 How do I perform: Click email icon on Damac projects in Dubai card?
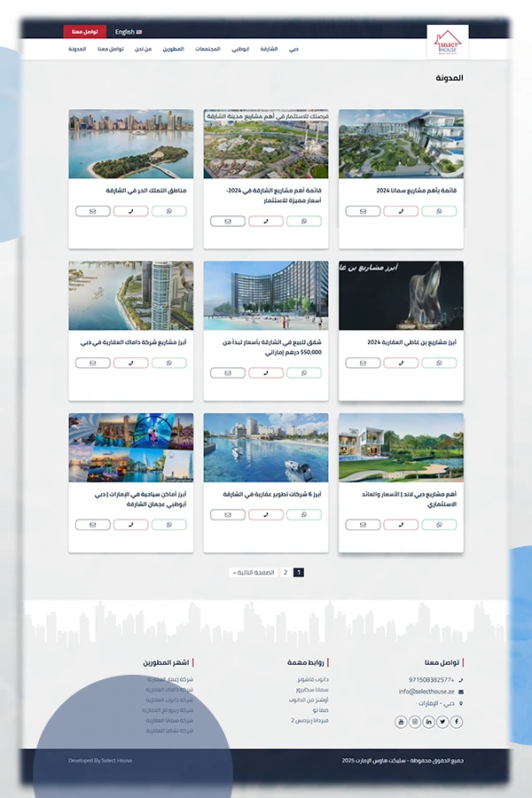pos(92,363)
